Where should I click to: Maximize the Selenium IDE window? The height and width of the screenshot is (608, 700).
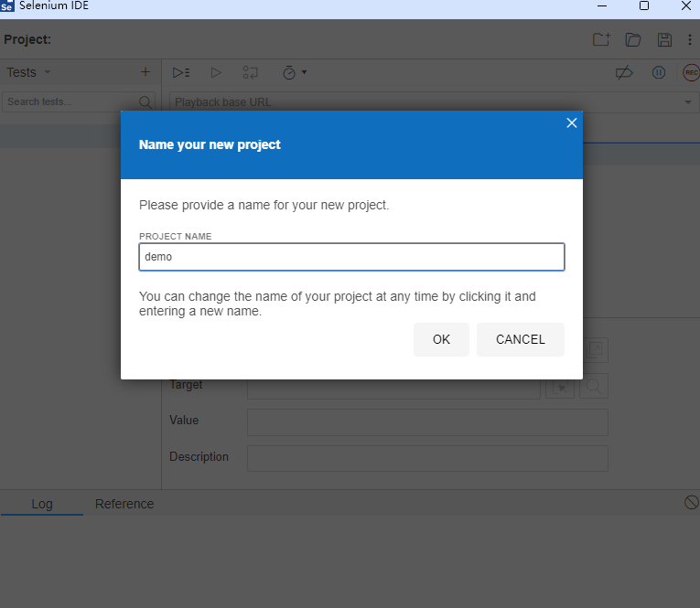pos(644,5)
